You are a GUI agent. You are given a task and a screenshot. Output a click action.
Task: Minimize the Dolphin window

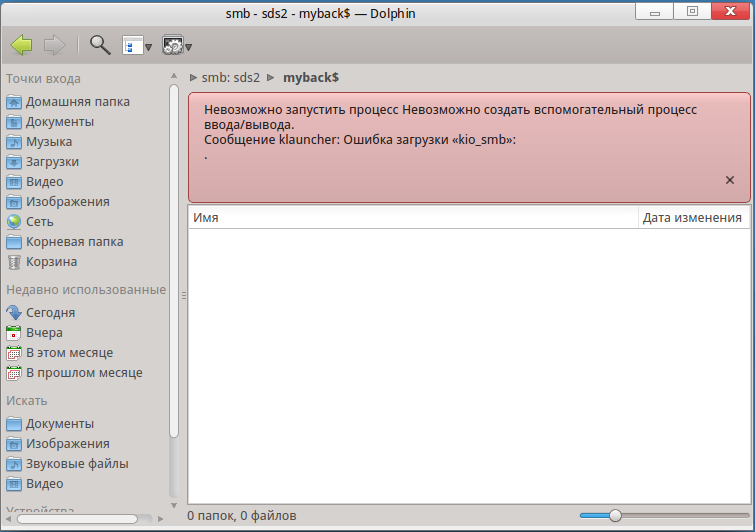coord(654,12)
